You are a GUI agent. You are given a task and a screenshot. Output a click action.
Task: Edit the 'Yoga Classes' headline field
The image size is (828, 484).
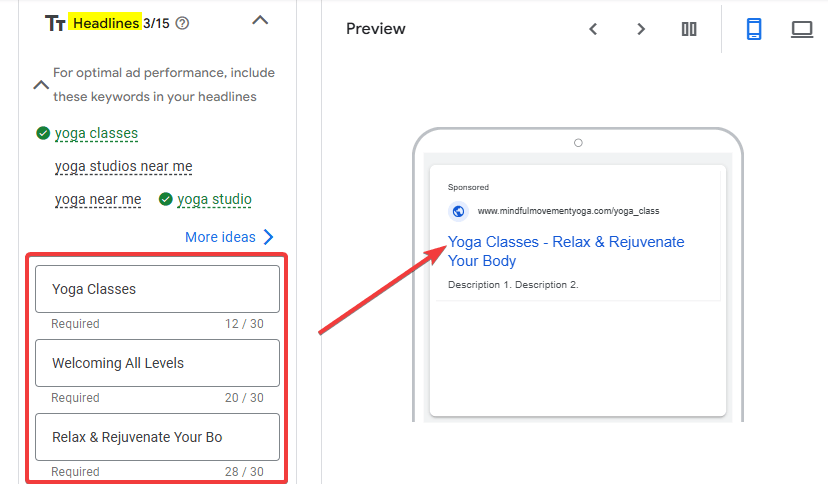(x=157, y=289)
